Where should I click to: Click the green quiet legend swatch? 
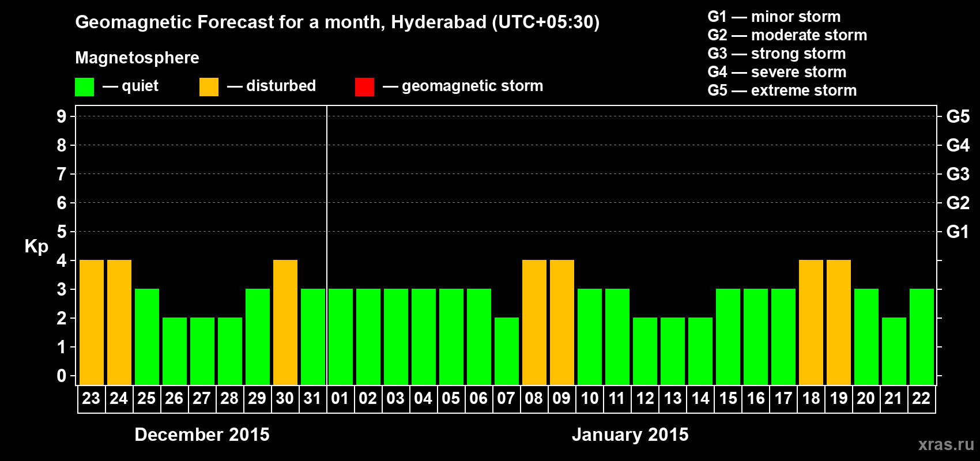[x=84, y=87]
